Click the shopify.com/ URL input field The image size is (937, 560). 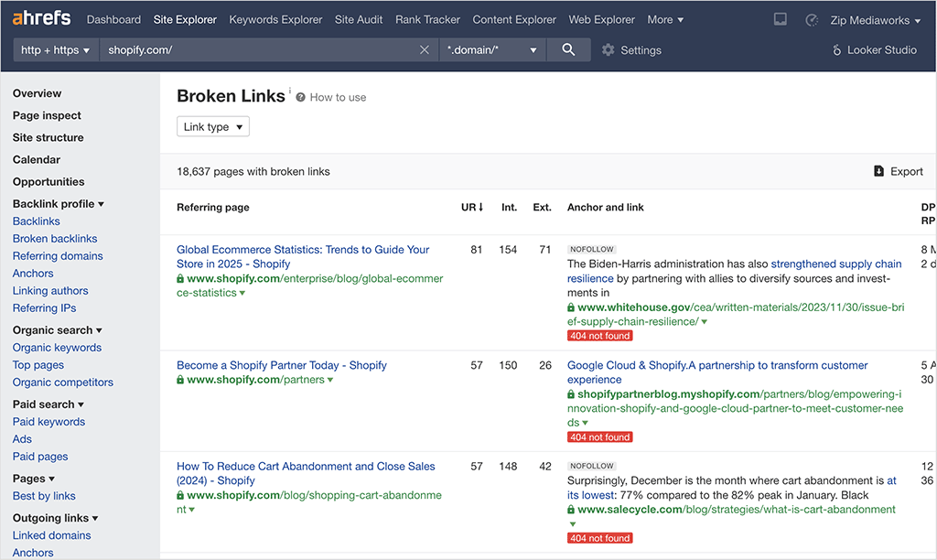coord(259,50)
